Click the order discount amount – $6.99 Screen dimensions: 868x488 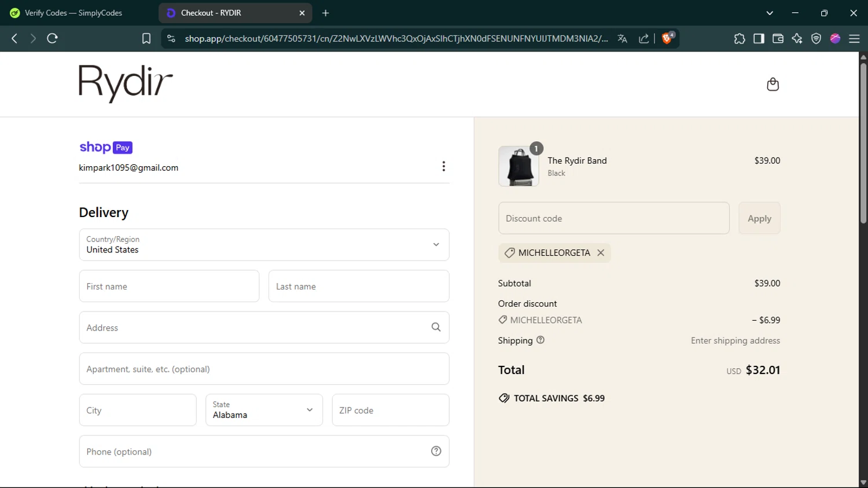(x=766, y=320)
